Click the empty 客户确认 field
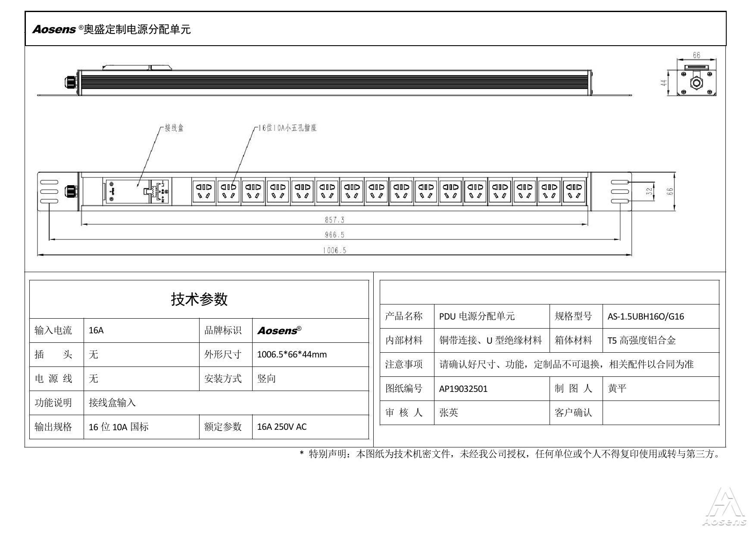This screenshot has width=756, height=534. pyautogui.click(x=660, y=413)
